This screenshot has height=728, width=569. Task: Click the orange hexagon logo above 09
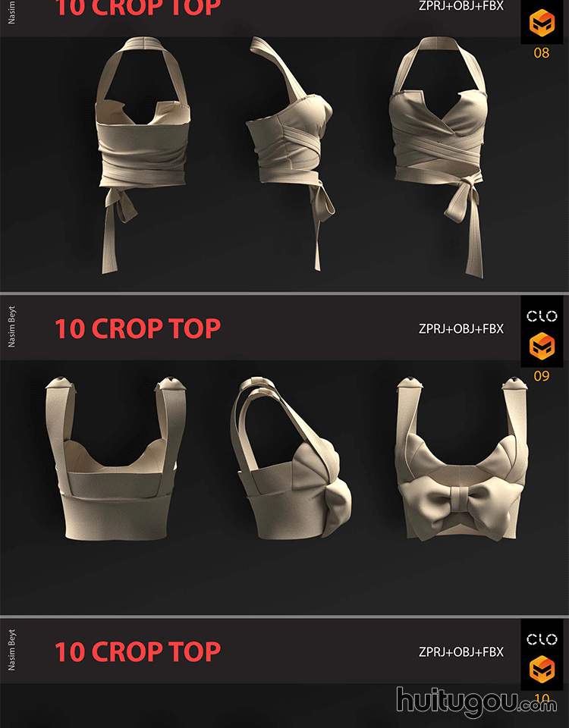542,346
